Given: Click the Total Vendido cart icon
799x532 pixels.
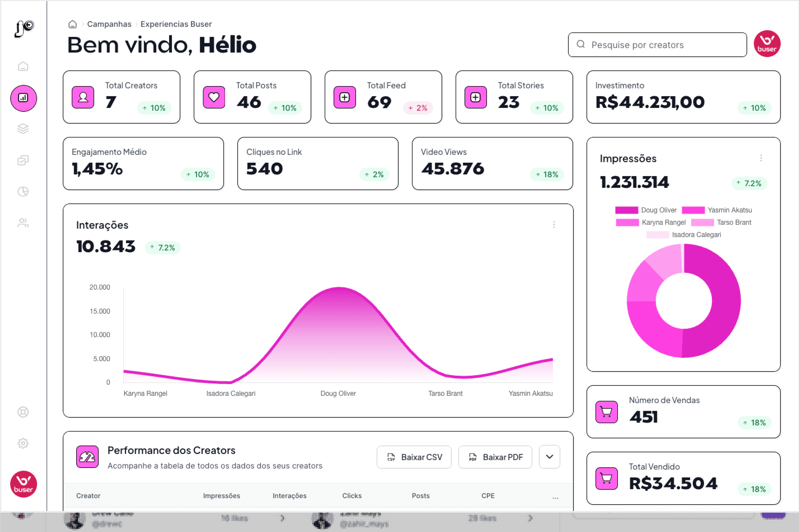Looking at the screenshot, I should point(607,478).
